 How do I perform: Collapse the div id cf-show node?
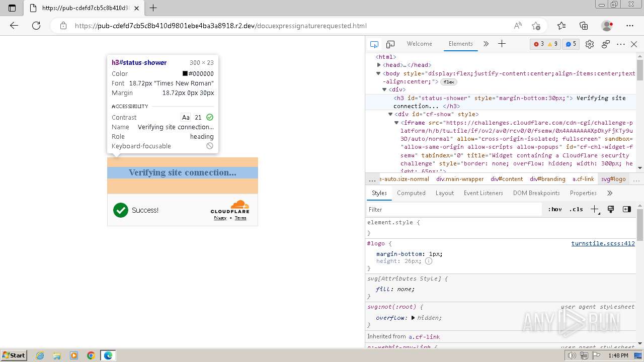390,114
